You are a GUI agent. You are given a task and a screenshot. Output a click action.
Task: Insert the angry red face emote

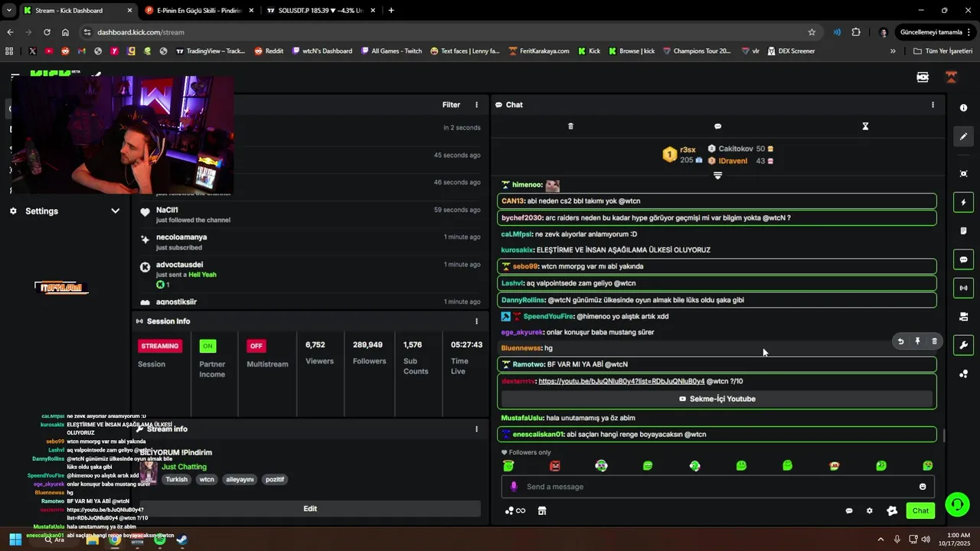coord(555,465)
